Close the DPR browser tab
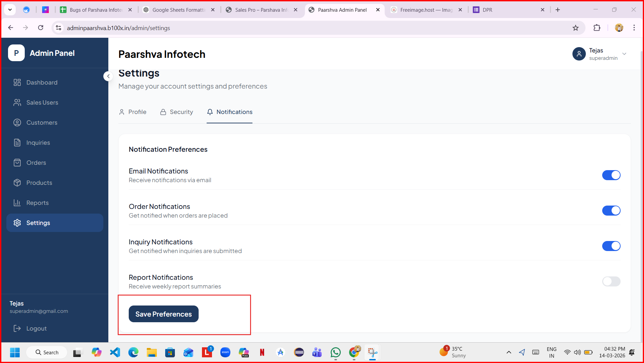The image size is (644, 363). pyautogui.click(x=543, y=10)
